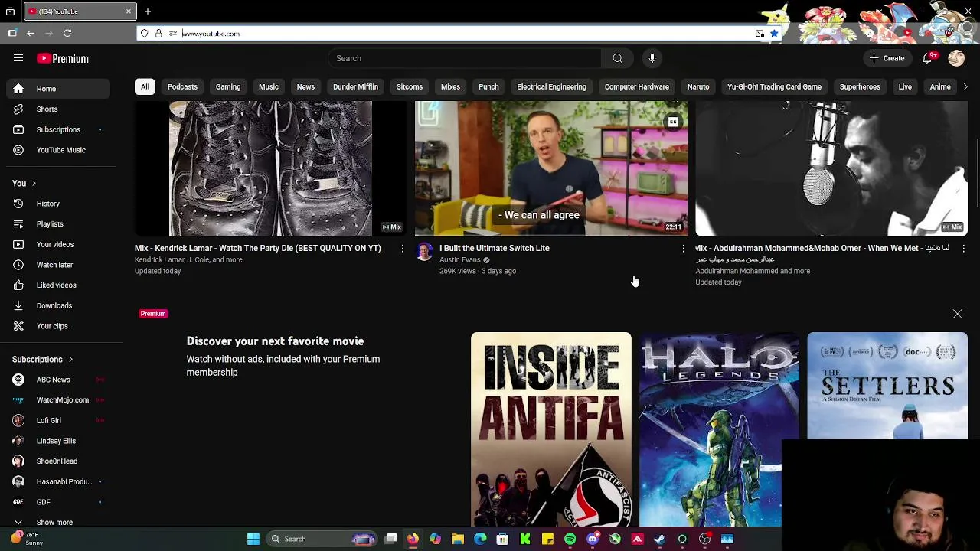Expand the You section chevron
This screenshot has width=980, height=551.
tap(34, 184)
